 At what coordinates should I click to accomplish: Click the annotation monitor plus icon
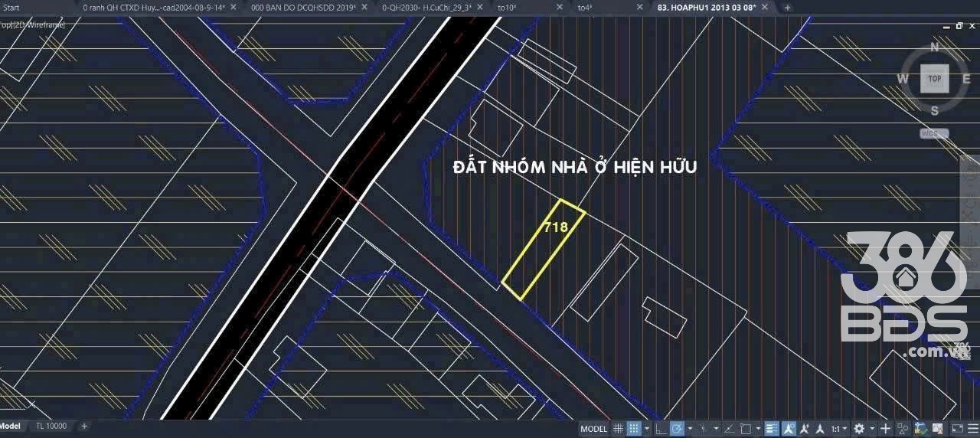(x=886, y=429)
